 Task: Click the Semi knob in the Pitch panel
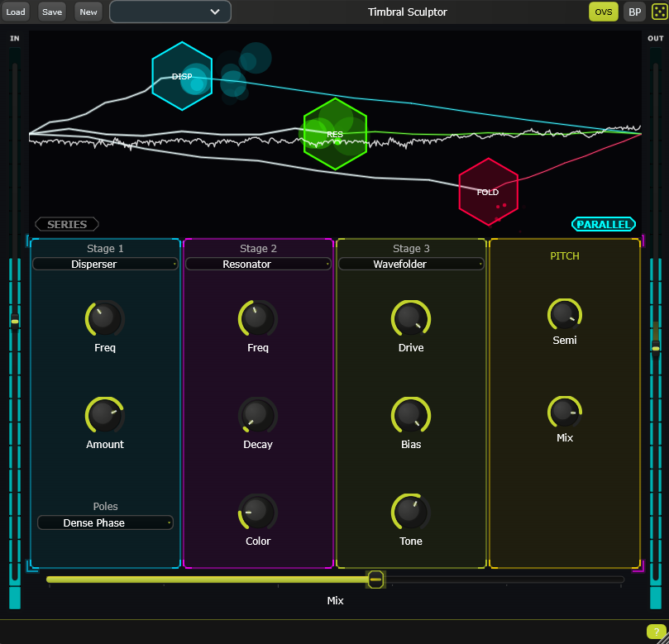564,314
